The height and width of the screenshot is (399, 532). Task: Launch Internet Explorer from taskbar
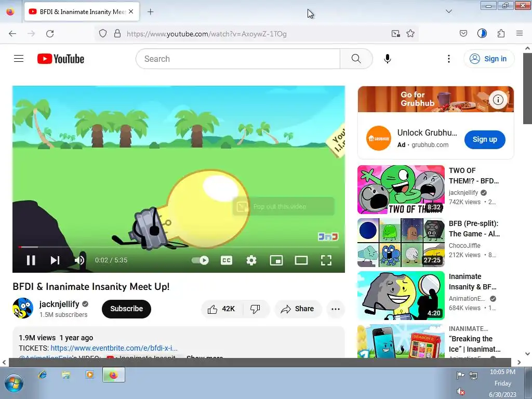point(43,375)
